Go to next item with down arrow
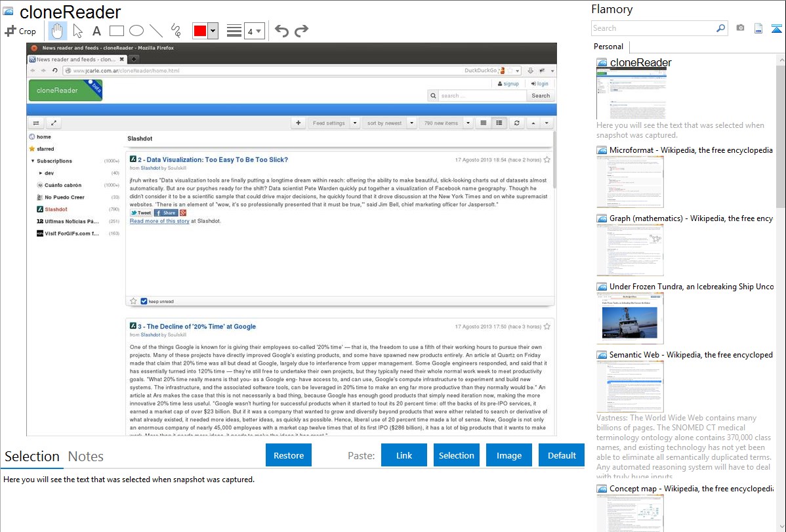 tap(547, 123)
